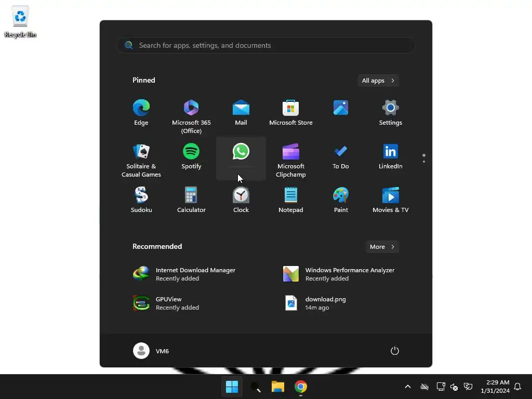Open the unlabeled Photos app icon
Image resolution: width=532 pixels, height=399 pixels.
click(341, 108)
